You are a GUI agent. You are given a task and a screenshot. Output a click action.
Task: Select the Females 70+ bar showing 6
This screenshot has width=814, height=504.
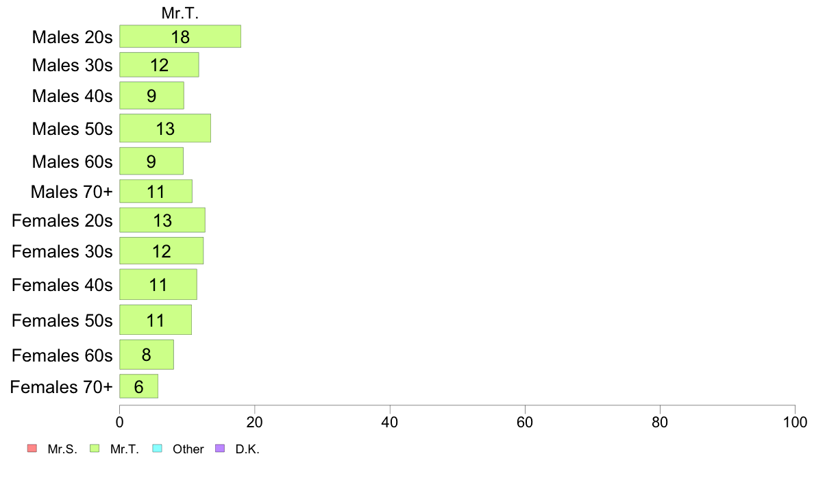[x=138, y=386]
